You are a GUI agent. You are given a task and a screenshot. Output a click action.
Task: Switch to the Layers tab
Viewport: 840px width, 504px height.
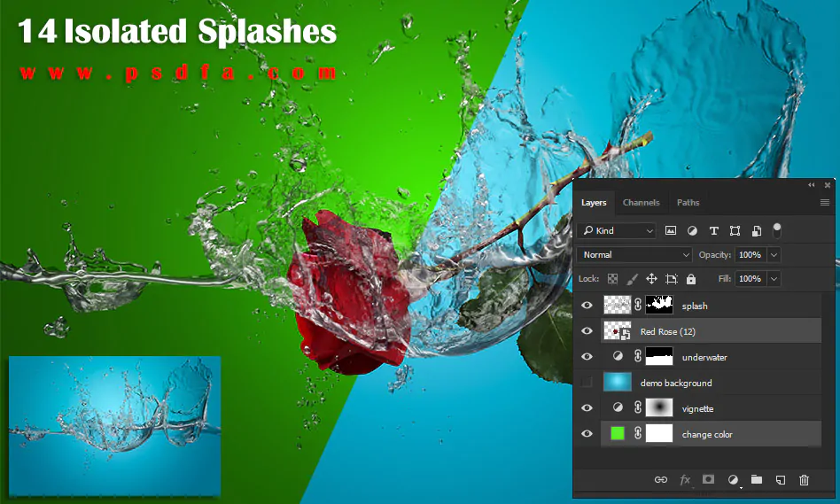tap(594, 203)
